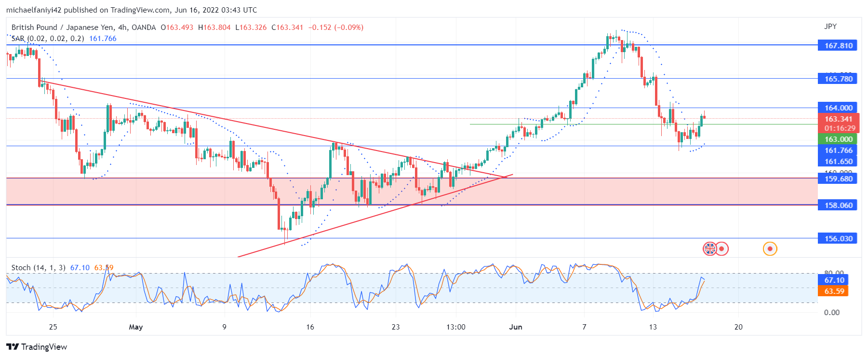The width and height of the screenshot is (868, 358).
Task: Open the TradingView logo link
Action: click(37, 347)
